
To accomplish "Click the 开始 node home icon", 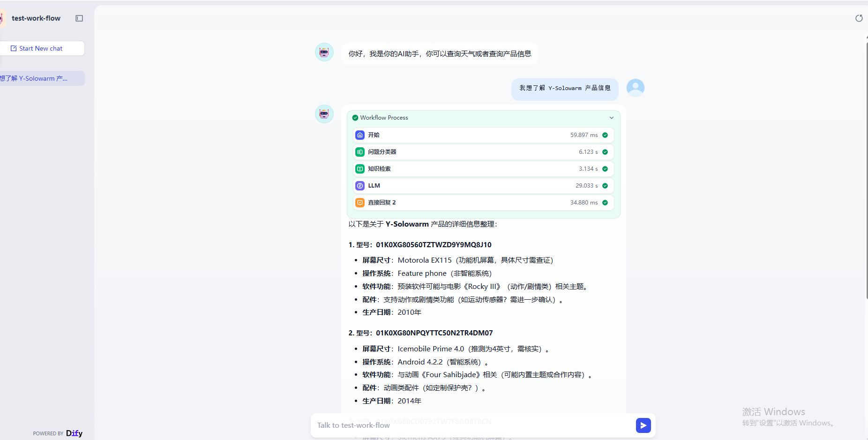I will 360,135.
